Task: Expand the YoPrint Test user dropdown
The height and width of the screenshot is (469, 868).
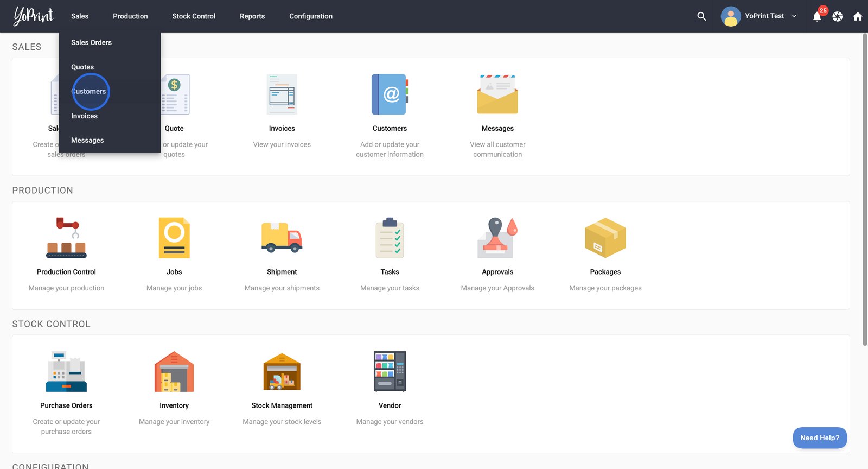Action: coord(759,16)
